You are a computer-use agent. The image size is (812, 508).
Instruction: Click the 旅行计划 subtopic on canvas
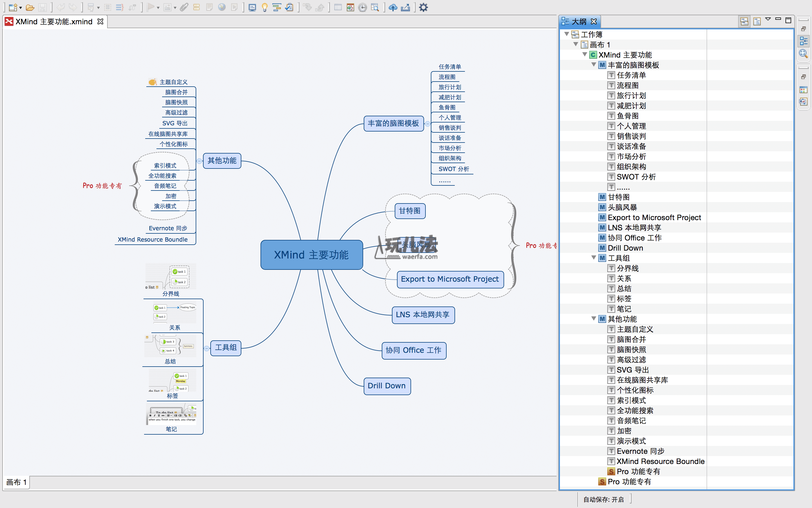(x=450, y=87)
